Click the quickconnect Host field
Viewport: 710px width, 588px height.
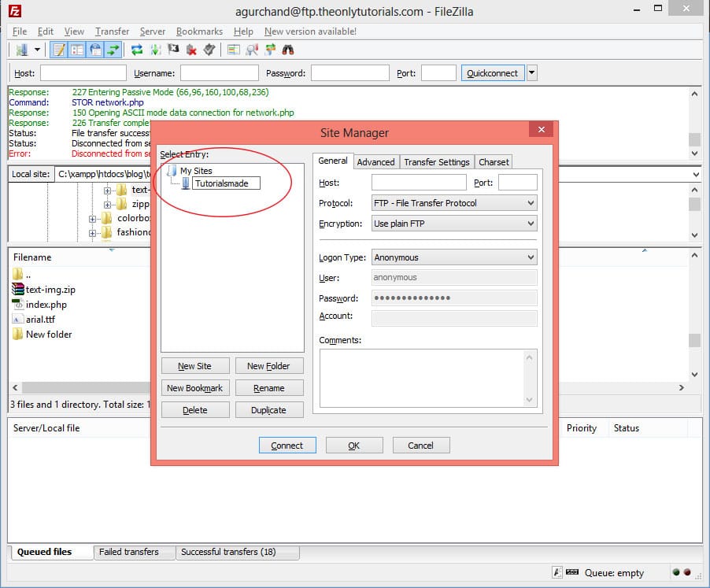pyautogui.click(x=83, y=73)
